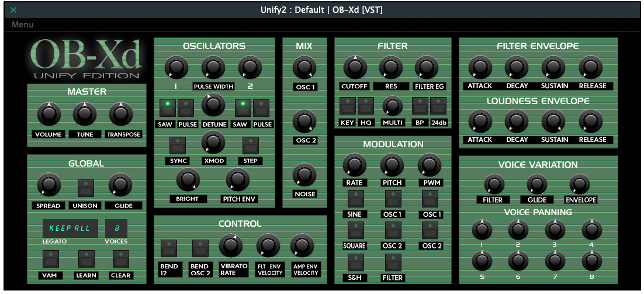
Task: Open the VOICES count display
Action: tap(116, 229)
